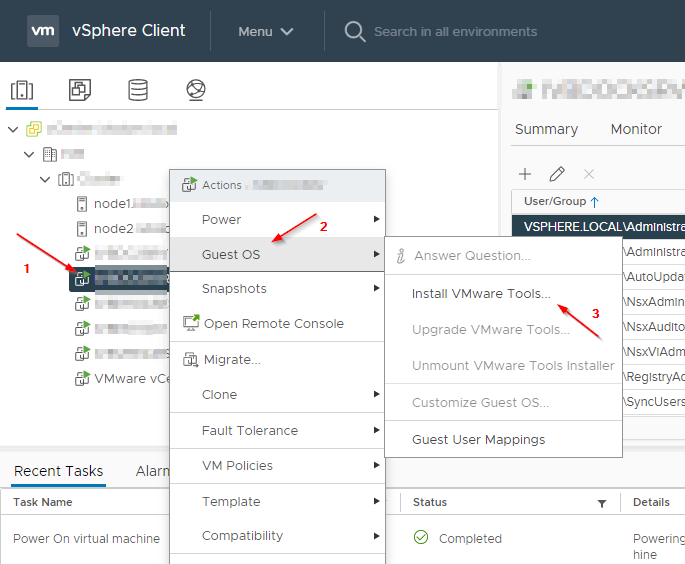685x564 pixels.
Task: Select the VSPHERE.LOCAL\Administra permission row
Action: point(598,226)
